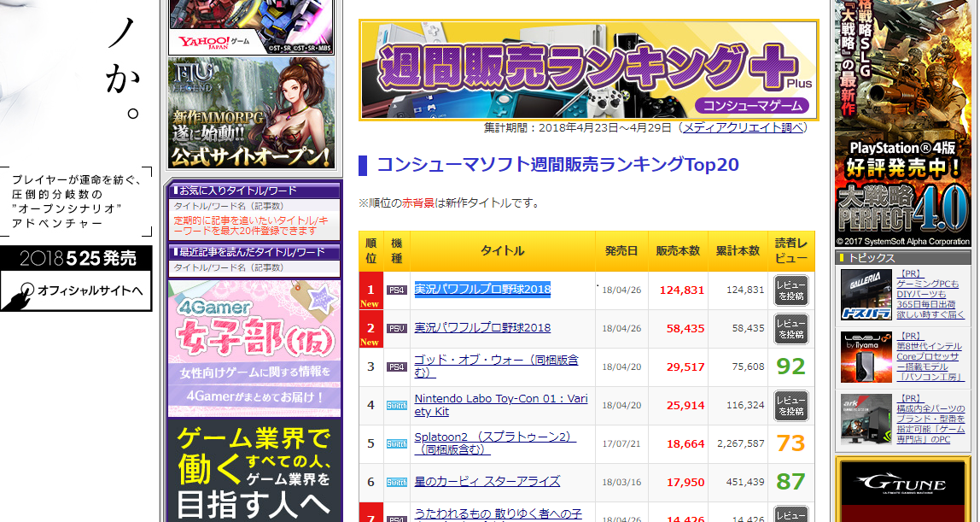Open the review score 92 for God of War
The height and width of the screenshot is (522, 980).
[790, 367]
